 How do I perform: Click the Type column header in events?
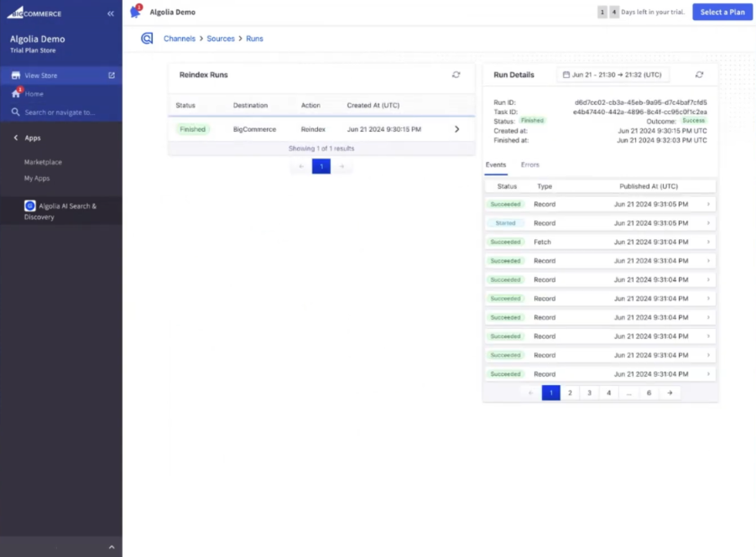coord(545,186)
